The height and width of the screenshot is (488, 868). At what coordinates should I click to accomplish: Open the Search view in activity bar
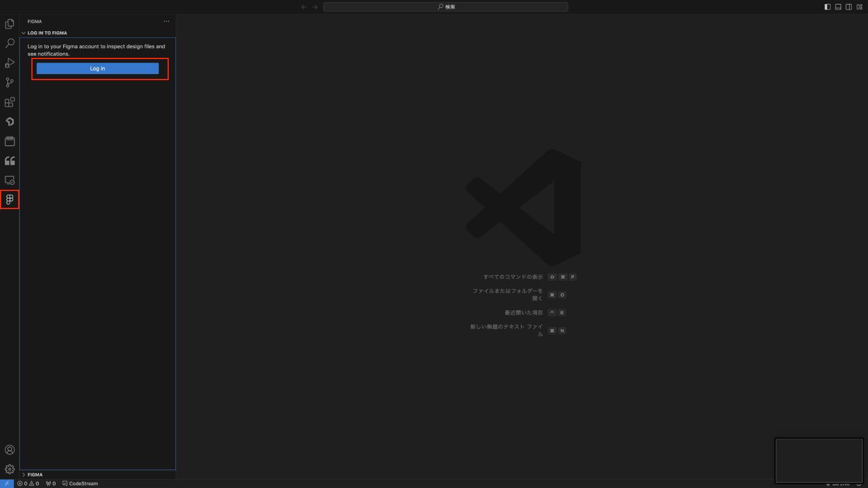click(10, 43)
